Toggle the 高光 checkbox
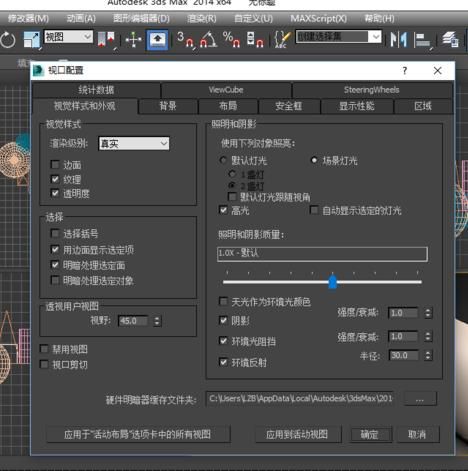Screen dimensions: 468x471 pos(223,210)
